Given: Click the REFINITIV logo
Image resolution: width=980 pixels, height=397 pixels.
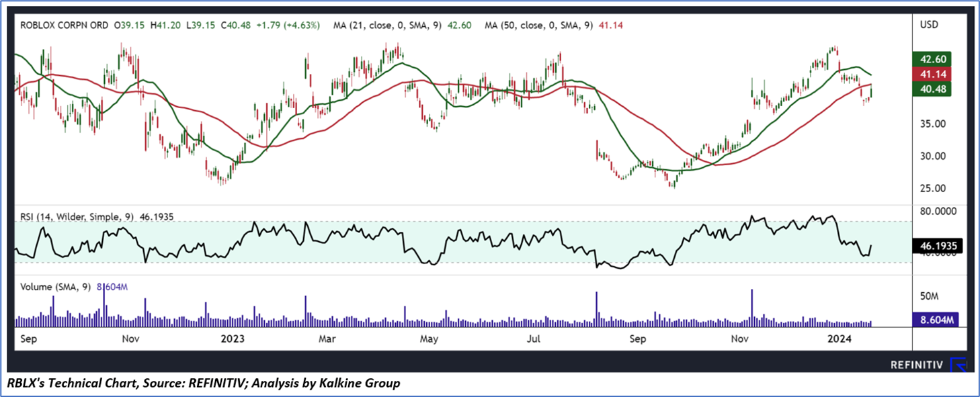Looking at the screenshot, I should [x=929, y=365].
